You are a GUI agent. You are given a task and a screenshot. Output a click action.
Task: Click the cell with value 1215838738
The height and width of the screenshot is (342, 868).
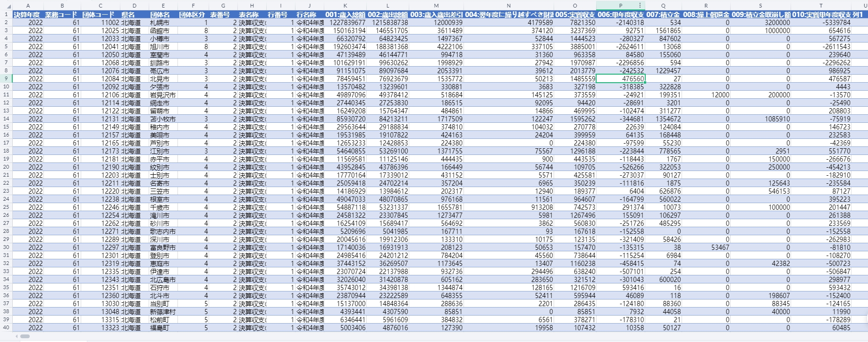(388, 23)
